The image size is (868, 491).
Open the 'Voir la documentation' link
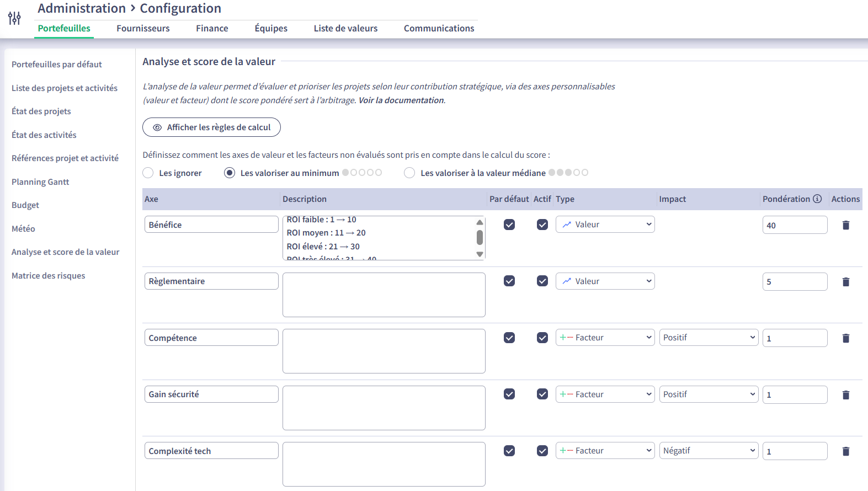pos(401,100)
